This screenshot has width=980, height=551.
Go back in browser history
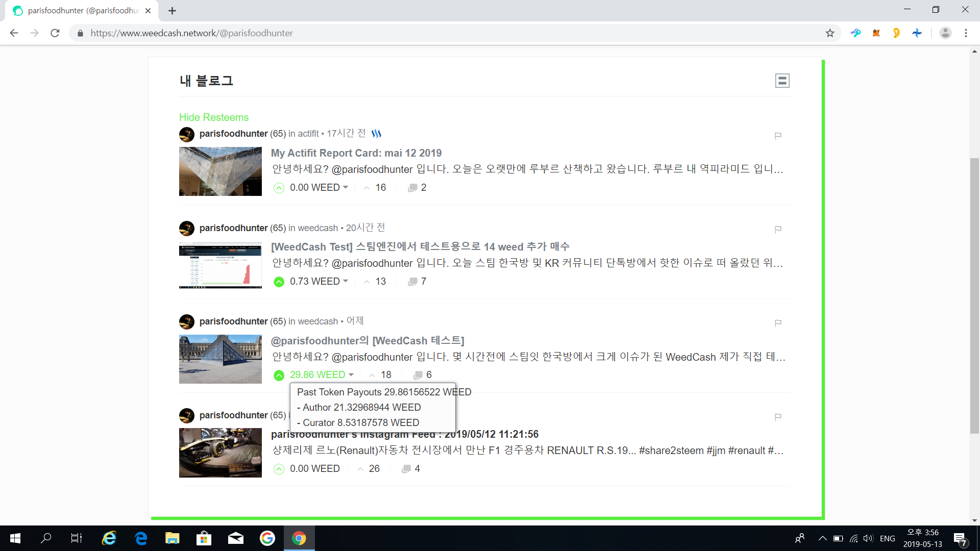click(x=14, y=33)
